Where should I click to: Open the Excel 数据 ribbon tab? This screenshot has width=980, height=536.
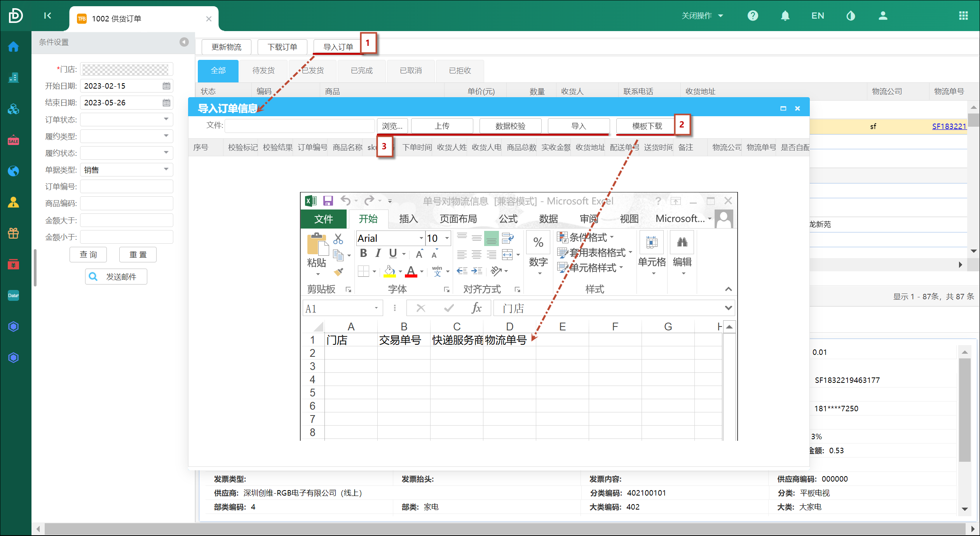pos(549,219)
